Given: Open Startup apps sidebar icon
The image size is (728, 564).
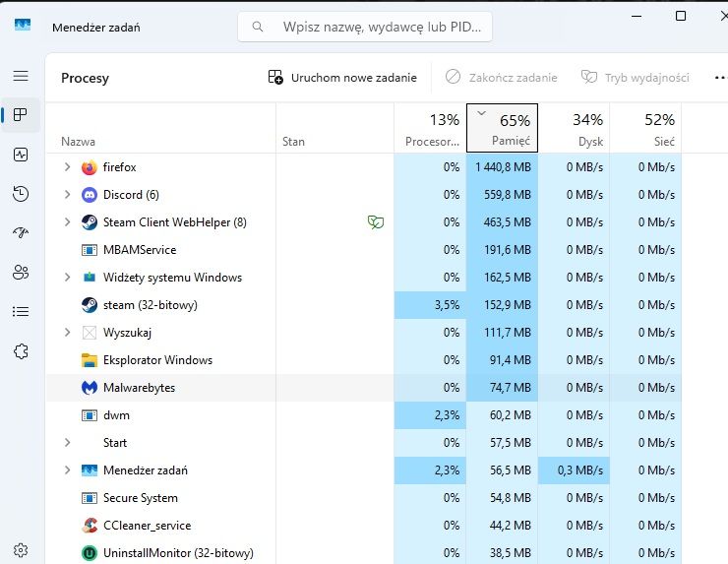Looking at the screenshot, I should coord(21,232).
